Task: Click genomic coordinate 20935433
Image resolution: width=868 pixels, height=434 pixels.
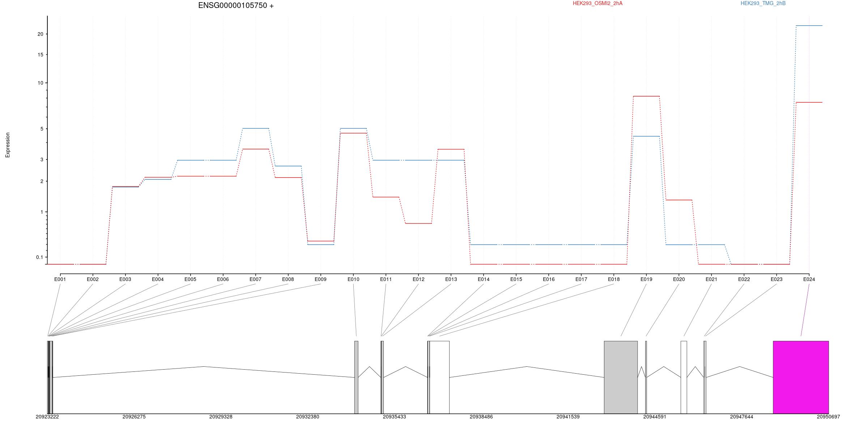Action: coord(395,417)
